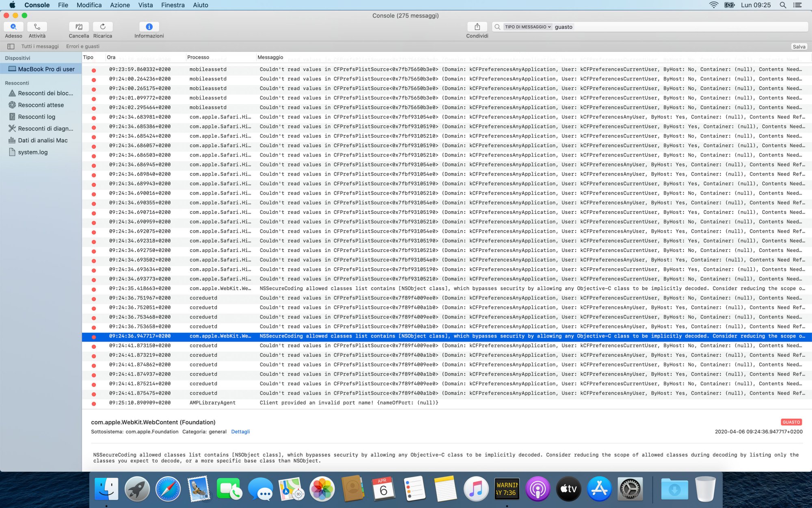Open Contacts in the Dock
The image size is (812, 508).
(353, 489)
